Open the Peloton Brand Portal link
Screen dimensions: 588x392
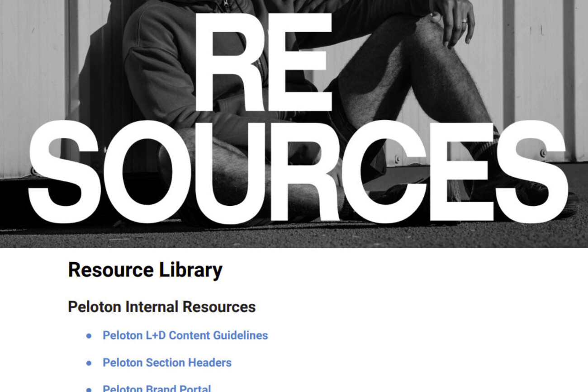tap(156, 388)
